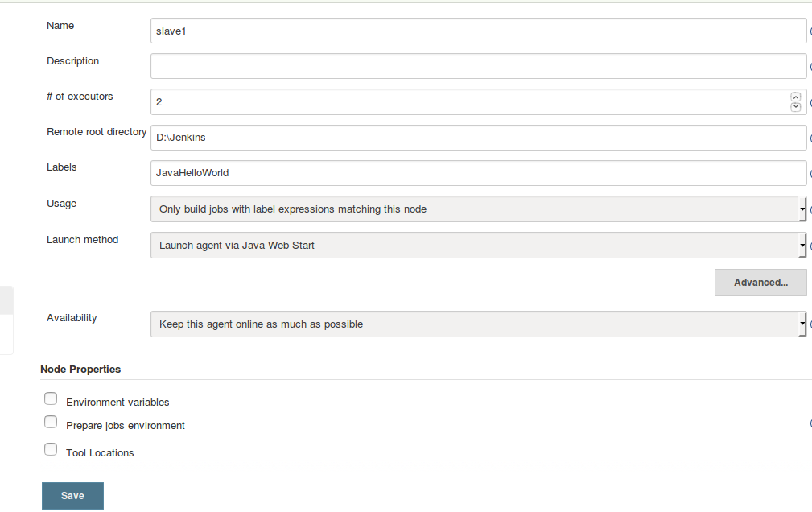Show help for the Usage setting

point(810,209)
